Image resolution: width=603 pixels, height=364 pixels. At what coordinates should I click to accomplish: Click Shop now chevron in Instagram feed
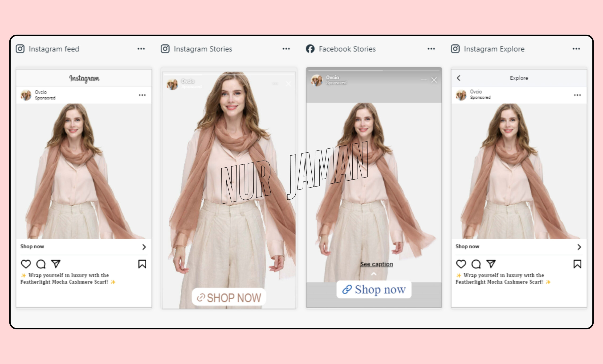click(x=144, y=247)
